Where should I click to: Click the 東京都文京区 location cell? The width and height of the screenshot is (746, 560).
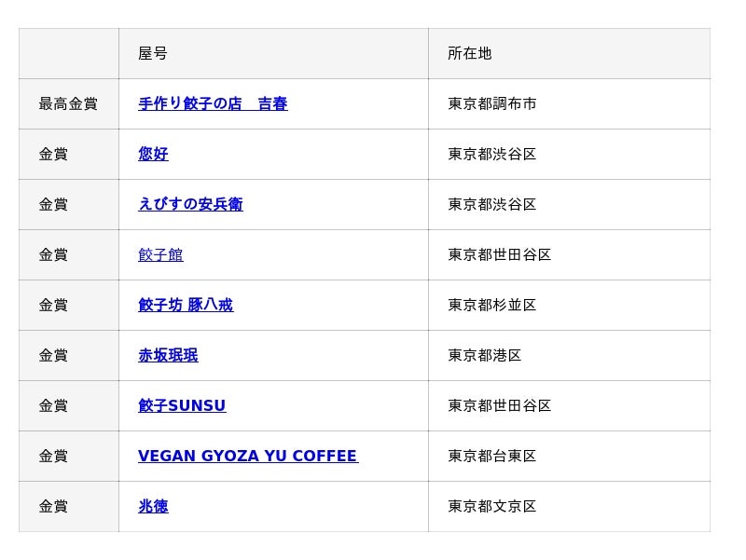(x=569, y=507)
